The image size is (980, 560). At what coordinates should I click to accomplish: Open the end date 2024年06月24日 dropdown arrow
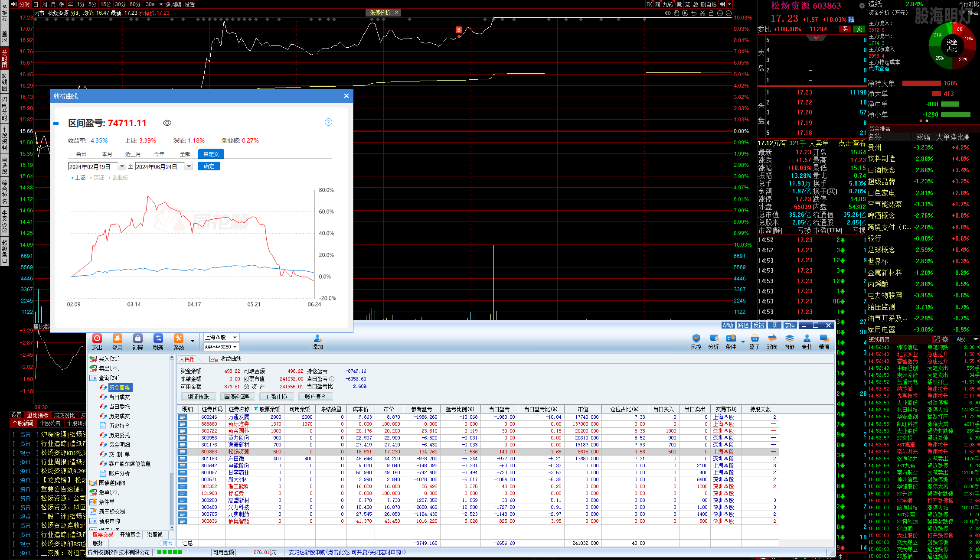pos(189,166)
